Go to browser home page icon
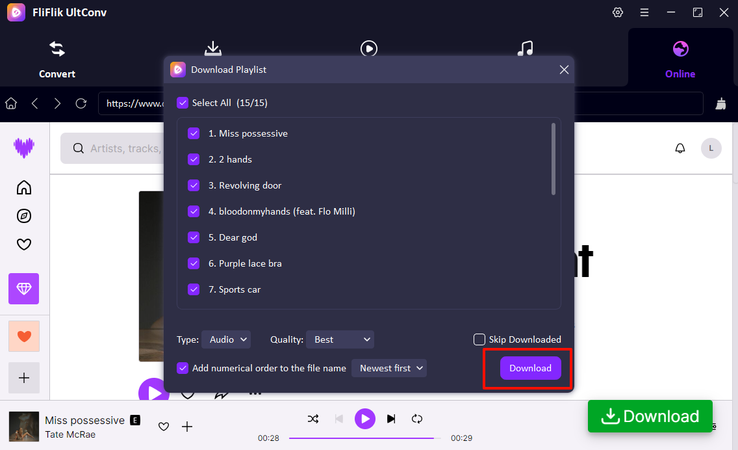This screenshot has height=450, width=738. pos(11,103)
